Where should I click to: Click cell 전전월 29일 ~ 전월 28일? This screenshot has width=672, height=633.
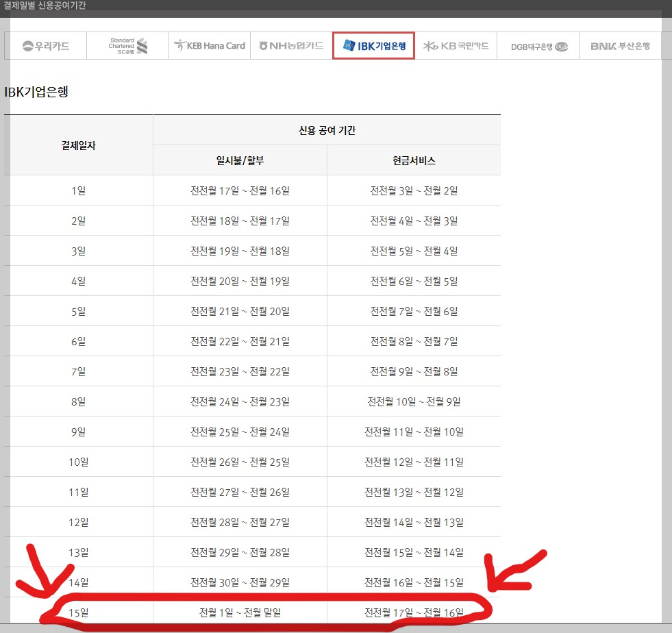tap(240, 552)
